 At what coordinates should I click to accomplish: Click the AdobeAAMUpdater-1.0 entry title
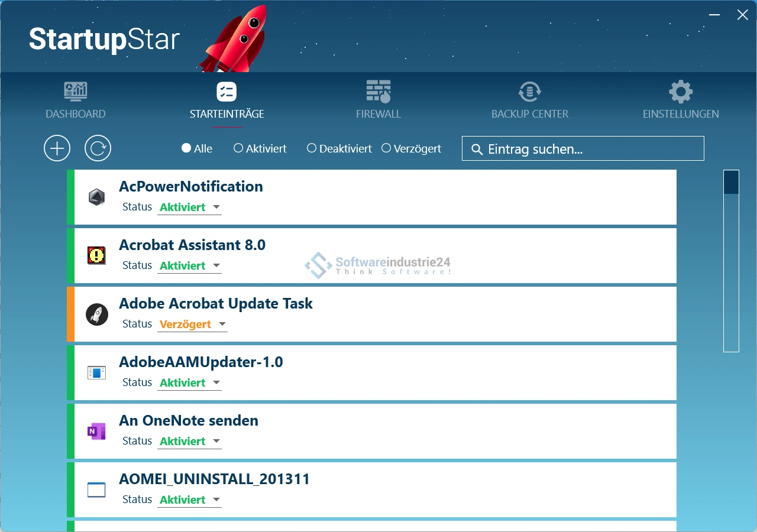pos(200,362)
